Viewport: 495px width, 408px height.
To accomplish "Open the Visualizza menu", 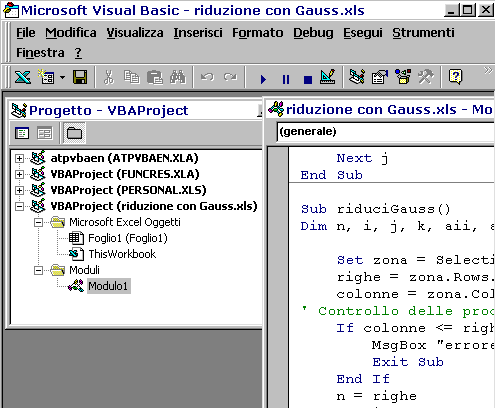I will [135, 33].
